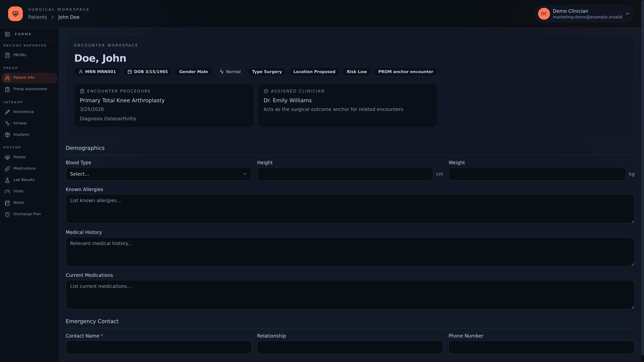Click the Implants box icon
Screen dimensions: 644x362
(8, 135)
